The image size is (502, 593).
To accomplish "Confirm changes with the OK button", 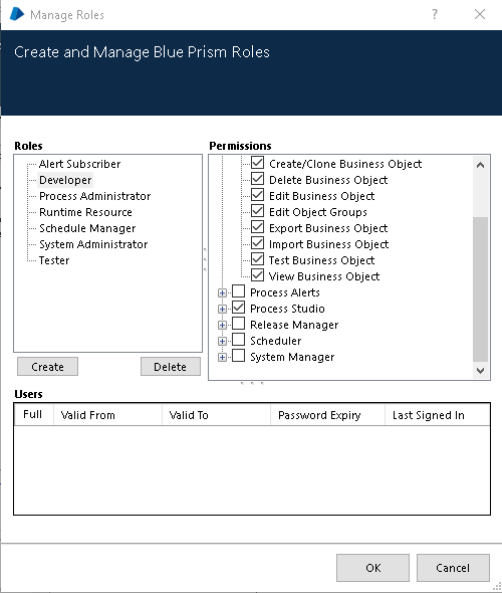I will pyautogui.click(x=373, y=568).
